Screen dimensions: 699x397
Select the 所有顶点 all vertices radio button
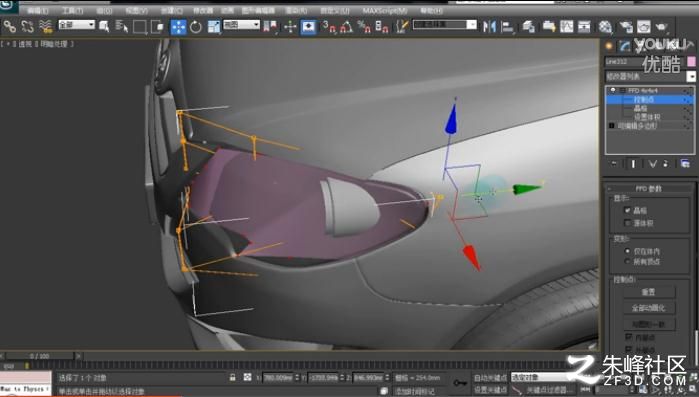tap(628, 261)
